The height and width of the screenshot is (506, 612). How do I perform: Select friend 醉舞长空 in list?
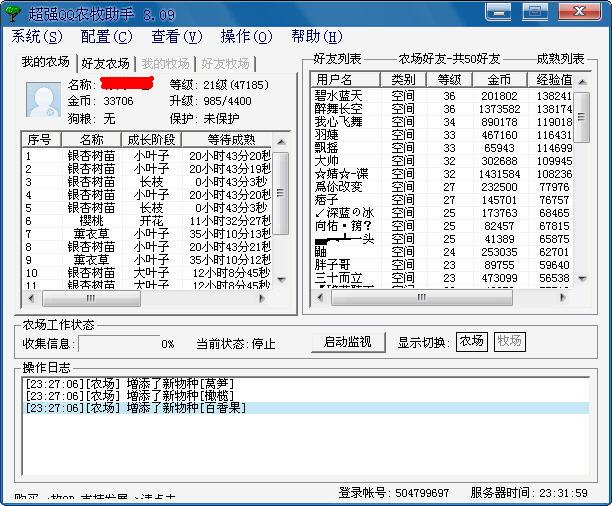point(443,109)
